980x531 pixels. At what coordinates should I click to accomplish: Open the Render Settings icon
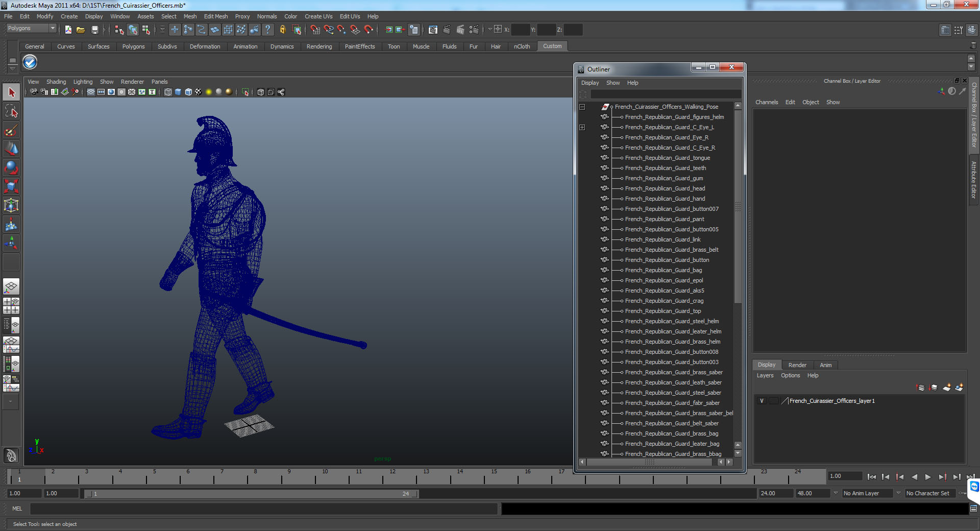coord(474,30)
